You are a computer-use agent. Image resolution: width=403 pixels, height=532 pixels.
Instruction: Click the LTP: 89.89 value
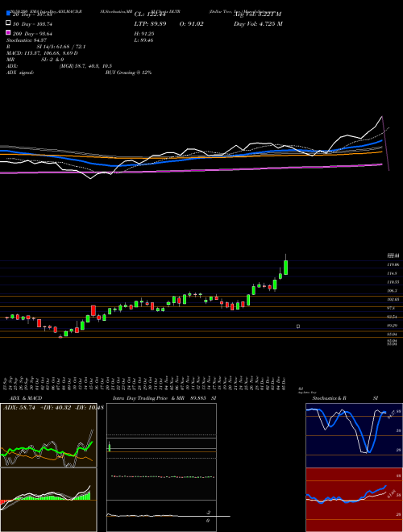(x=152, y=24)
